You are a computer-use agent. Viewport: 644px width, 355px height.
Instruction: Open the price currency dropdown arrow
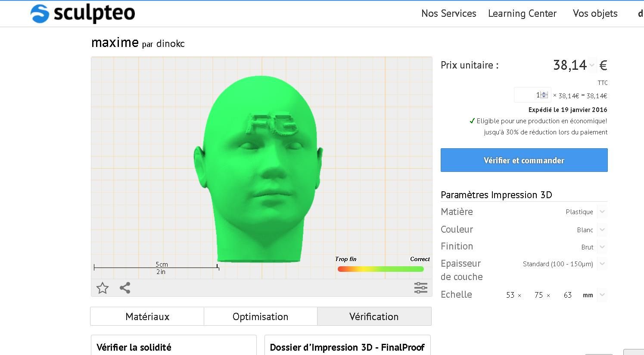click(x=592, y=65)
